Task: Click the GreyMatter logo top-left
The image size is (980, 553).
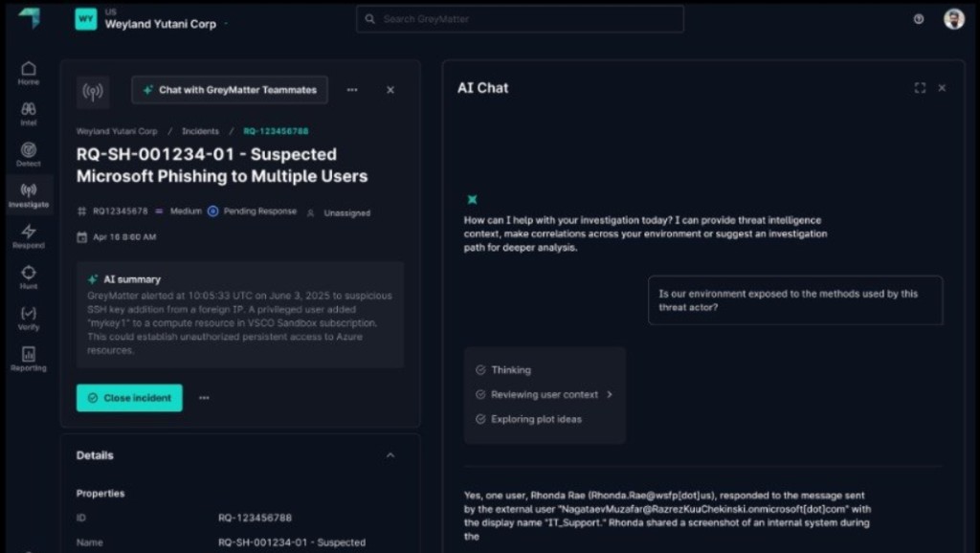Action: point(30,18)
